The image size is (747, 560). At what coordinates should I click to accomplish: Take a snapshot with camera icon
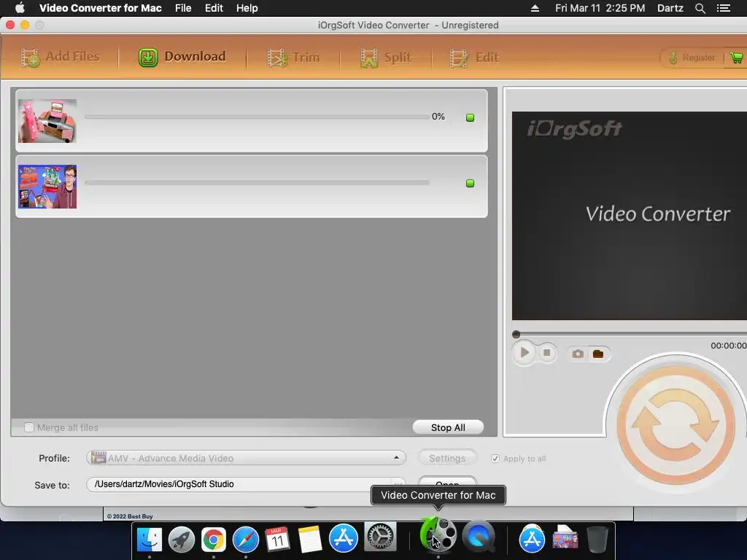[578, 354]
